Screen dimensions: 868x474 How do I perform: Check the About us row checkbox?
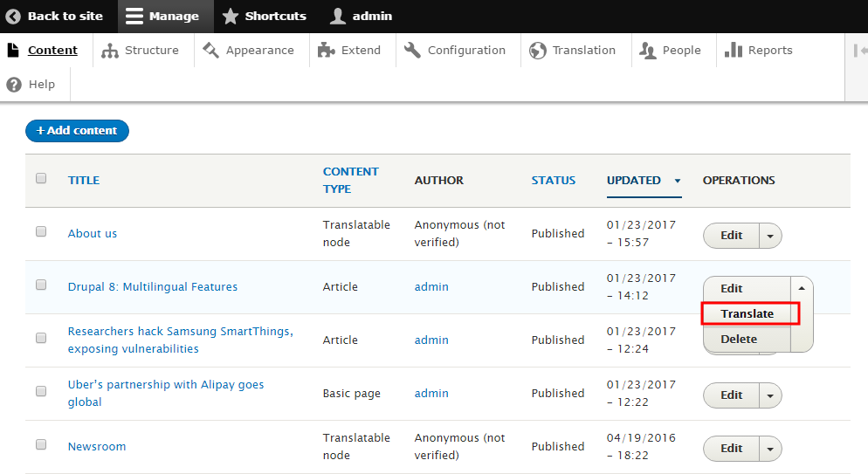[x=41, y=231]
